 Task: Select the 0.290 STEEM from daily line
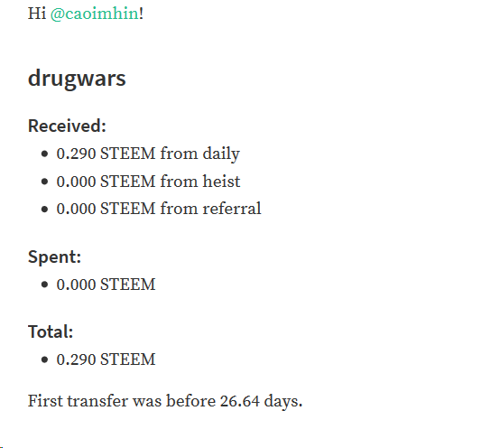148,154
